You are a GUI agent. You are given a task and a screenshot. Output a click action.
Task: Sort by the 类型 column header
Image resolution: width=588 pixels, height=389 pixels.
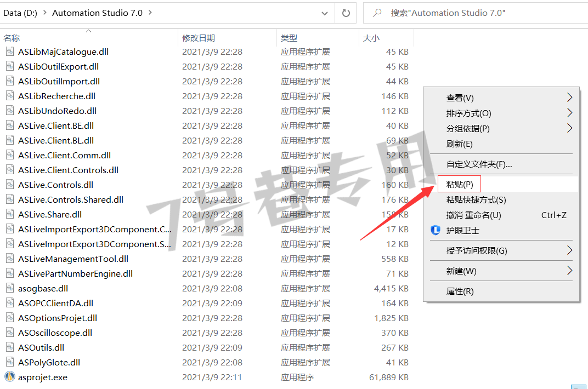pos(318,38)
